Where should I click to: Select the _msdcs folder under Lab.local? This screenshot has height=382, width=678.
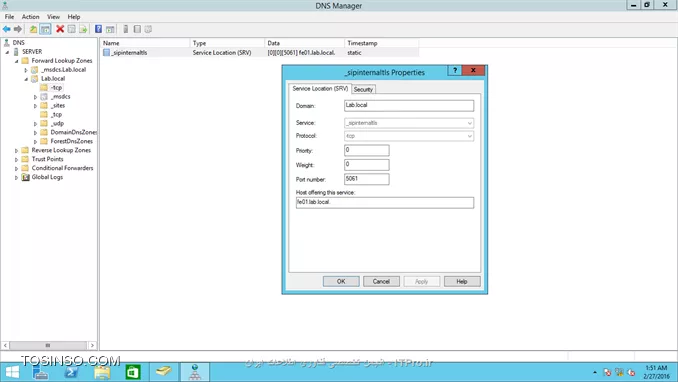pos(60,97)
